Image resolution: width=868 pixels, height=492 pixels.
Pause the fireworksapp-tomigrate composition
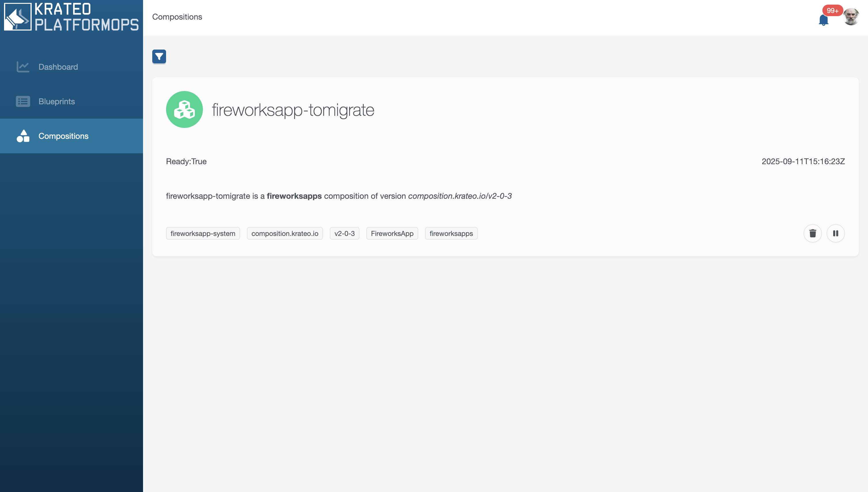835,234
